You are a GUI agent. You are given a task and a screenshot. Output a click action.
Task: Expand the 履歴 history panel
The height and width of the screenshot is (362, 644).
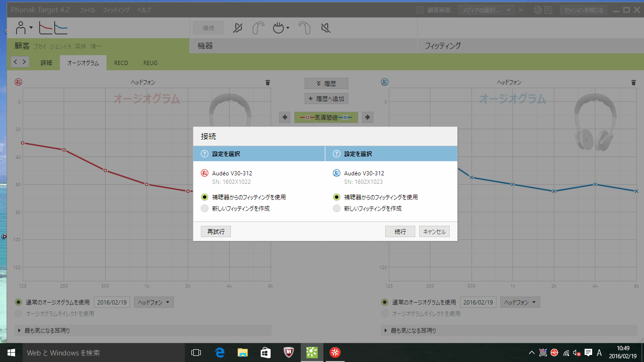click(x=326, y=83)
